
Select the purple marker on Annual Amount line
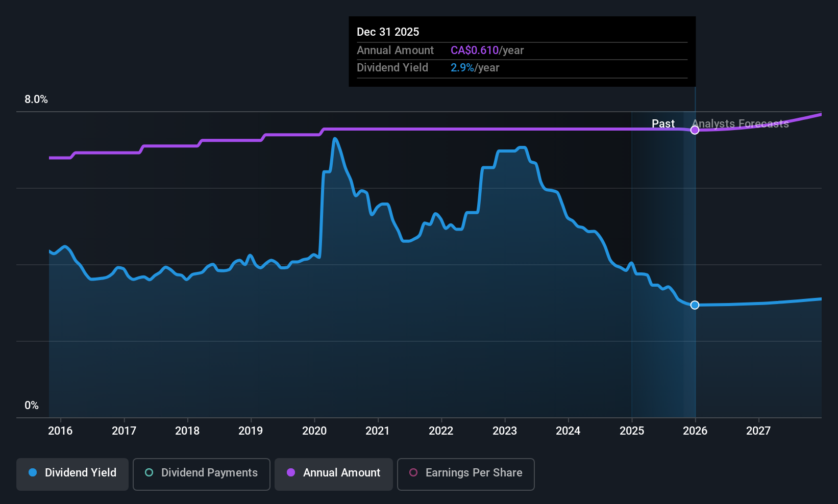pos(694,130)
